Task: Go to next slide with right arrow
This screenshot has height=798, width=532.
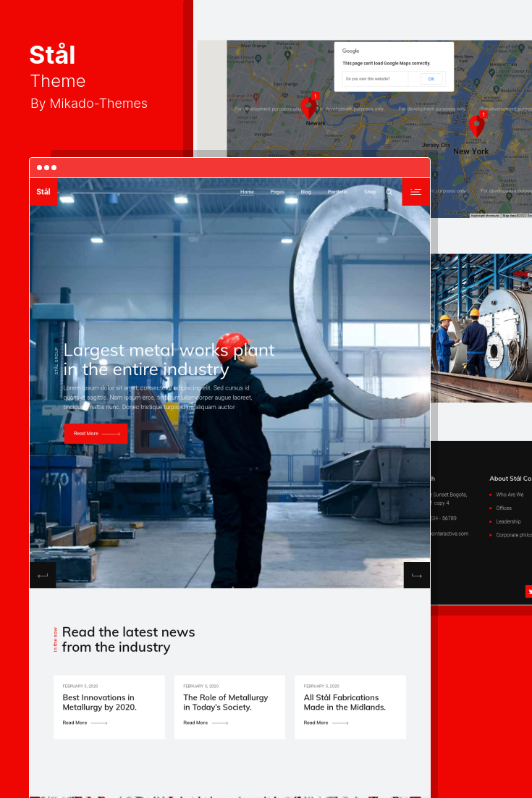Action: point(416,575)
